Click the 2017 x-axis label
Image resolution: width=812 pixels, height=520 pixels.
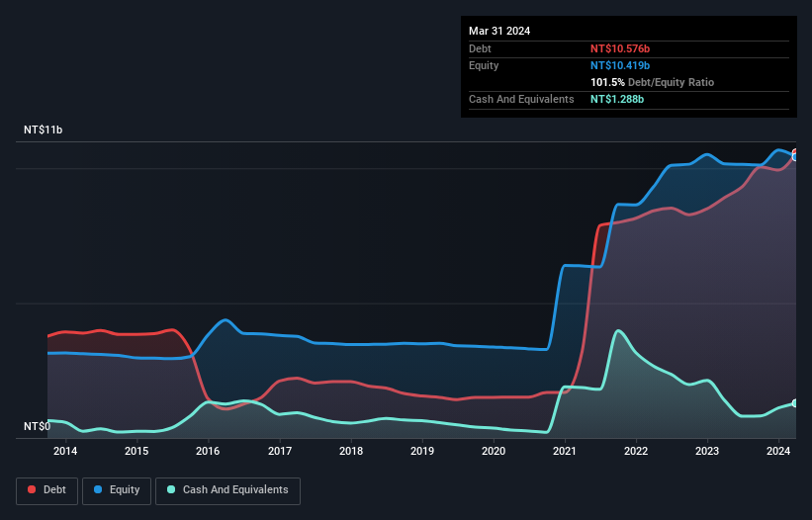click(280, 451)
